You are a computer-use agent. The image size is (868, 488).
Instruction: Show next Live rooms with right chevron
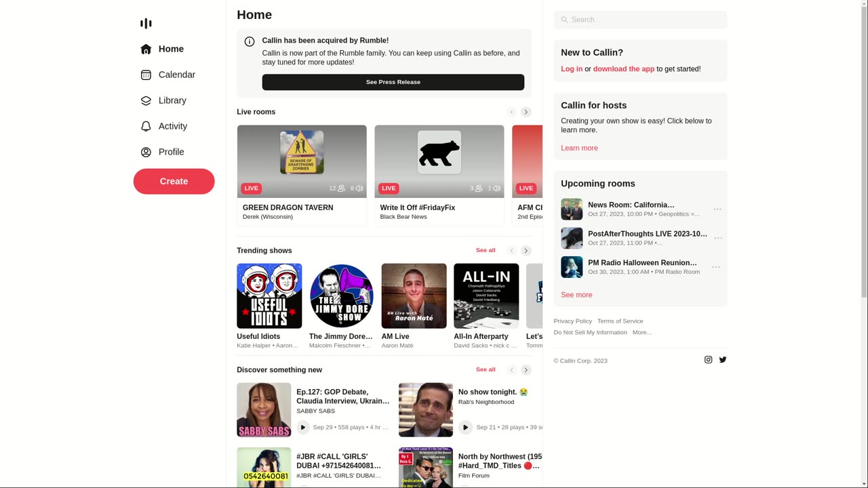click(526, 112)
